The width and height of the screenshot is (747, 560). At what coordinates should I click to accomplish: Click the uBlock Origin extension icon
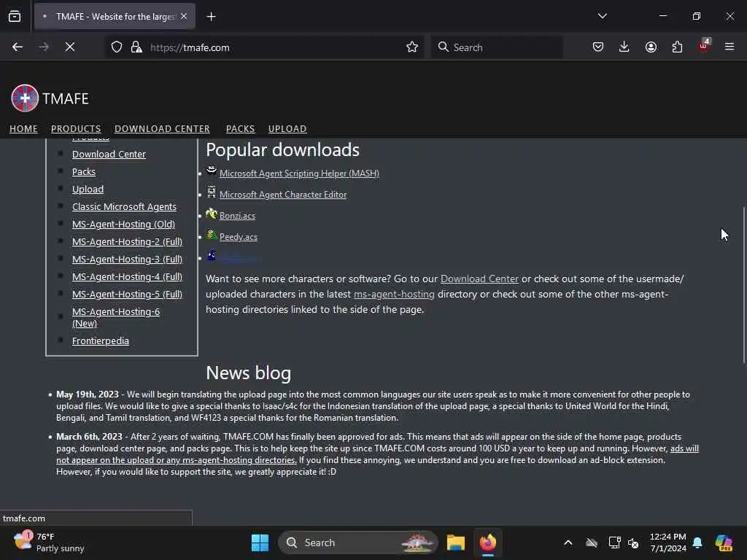[x=704, y=46]
